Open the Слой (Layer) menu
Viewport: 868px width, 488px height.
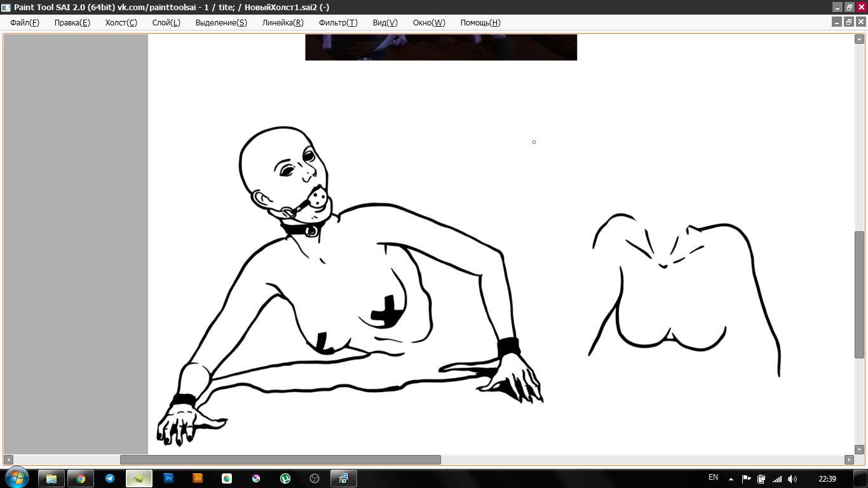tap(166, 23)
